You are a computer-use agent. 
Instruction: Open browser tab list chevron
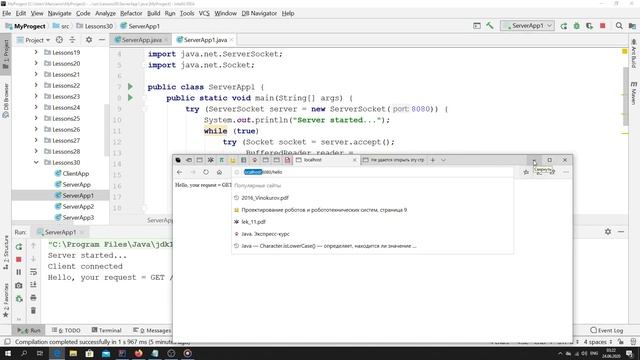(x=443, y=160)
